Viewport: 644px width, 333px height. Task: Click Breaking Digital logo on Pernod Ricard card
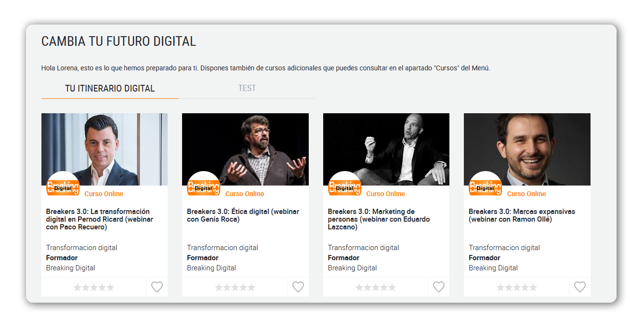pyautogui.click(x=63, y=187)
